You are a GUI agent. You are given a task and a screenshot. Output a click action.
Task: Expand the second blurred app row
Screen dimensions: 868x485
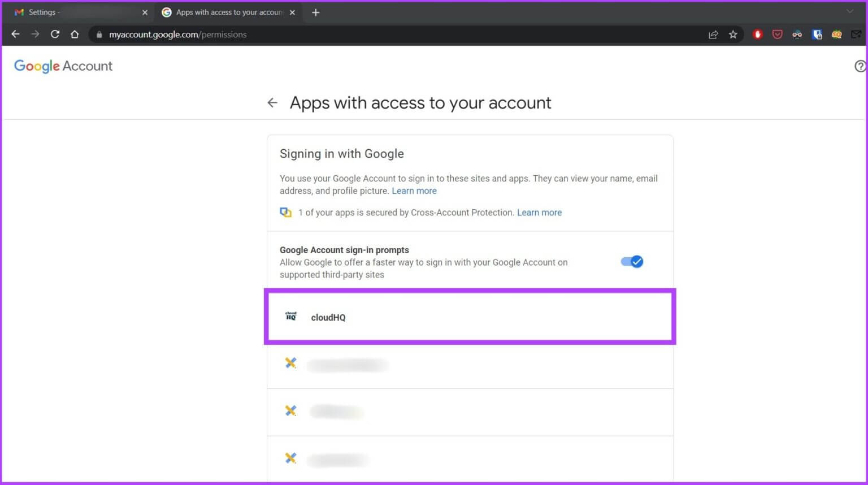pyautogui.click(x=470, y=412)
